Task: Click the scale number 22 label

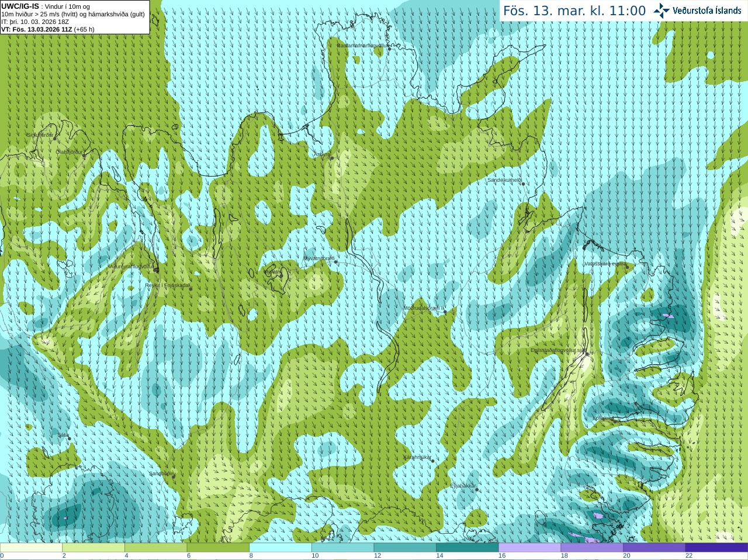Action: (x=689, y=556)
